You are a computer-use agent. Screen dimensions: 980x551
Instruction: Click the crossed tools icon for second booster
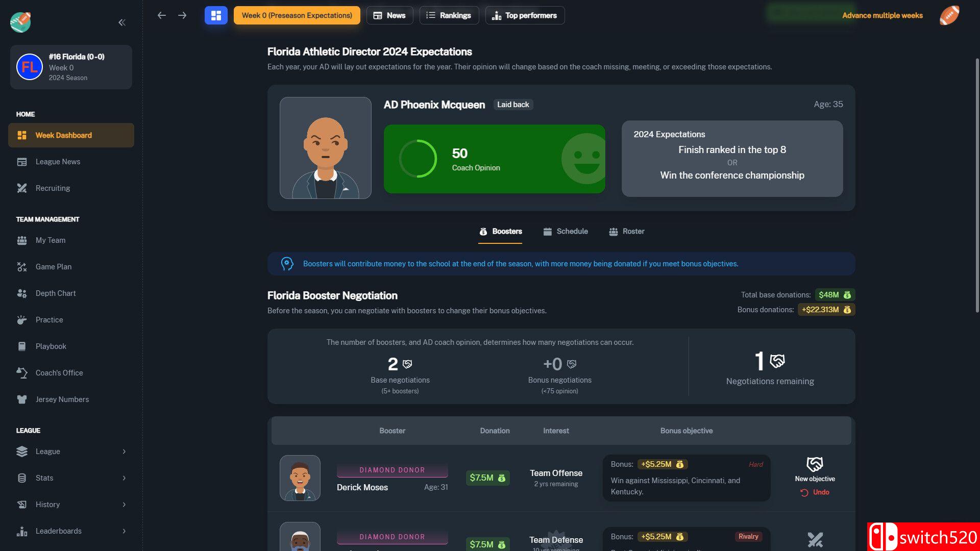tap(815, 539)
